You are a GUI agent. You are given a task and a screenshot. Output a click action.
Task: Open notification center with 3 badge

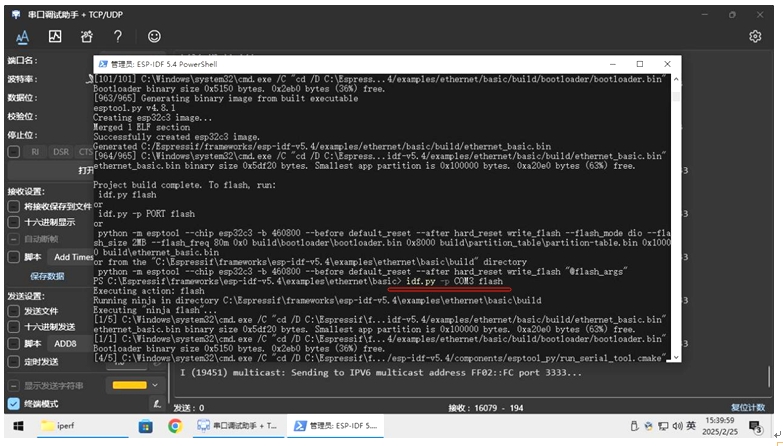(x=755, y=427)
